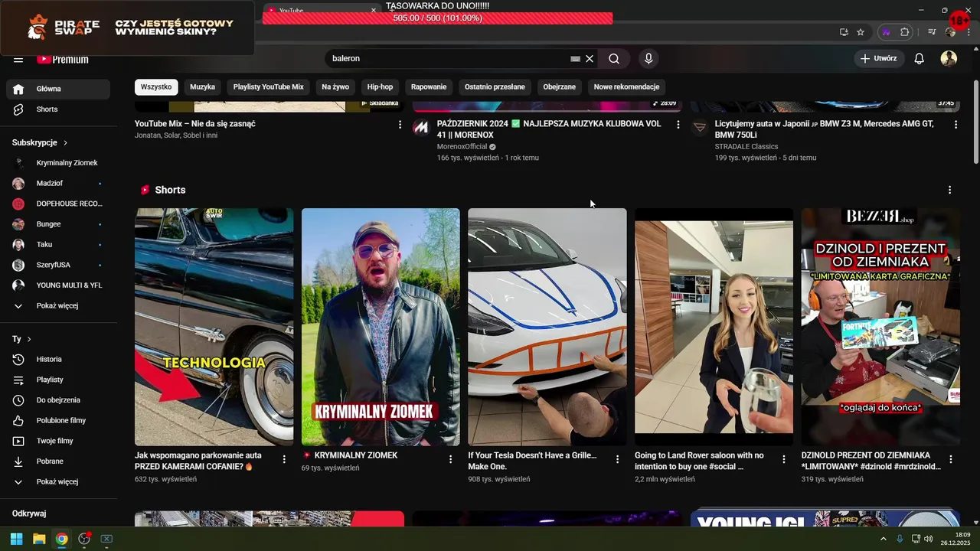Open Historia watch history
This screenshot has width=980, height=551.
58,359
